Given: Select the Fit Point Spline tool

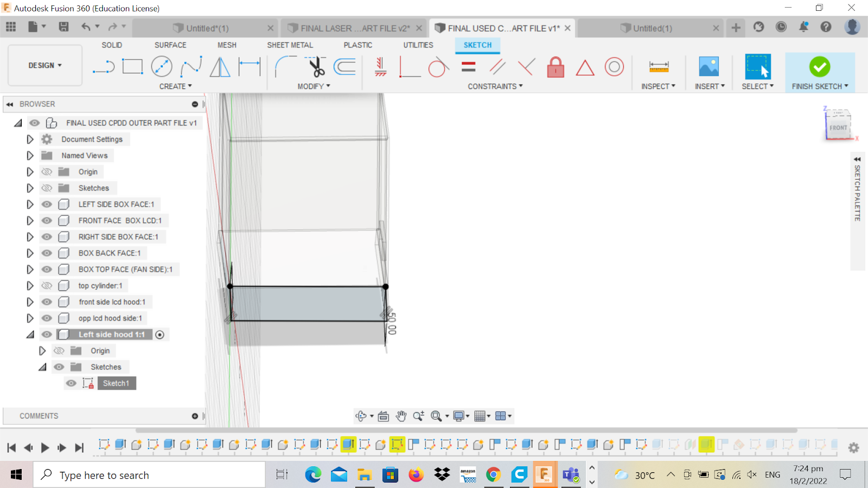Looking at the screenshot, I should click(x=191, y=67).
